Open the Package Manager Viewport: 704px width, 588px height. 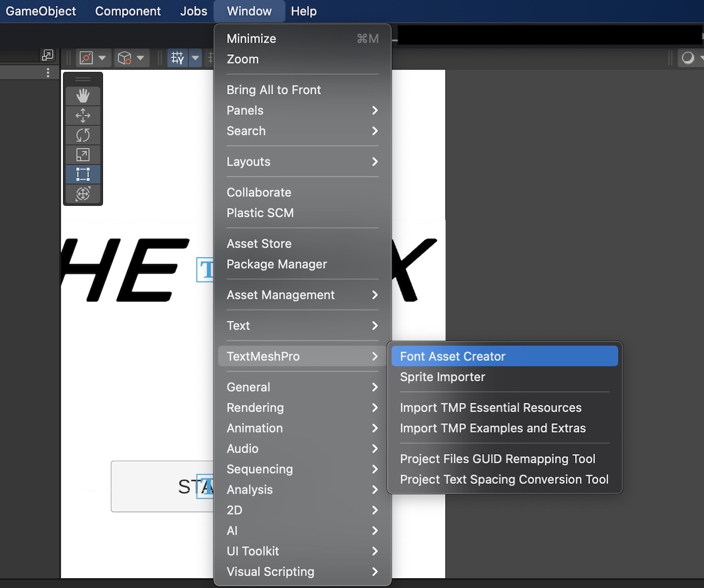pyautogui.click(x=302, y=264)
